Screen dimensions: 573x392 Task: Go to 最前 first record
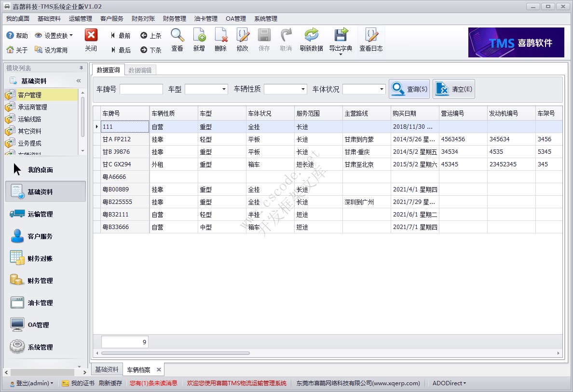pyautogui.click(x=120, y=35)
